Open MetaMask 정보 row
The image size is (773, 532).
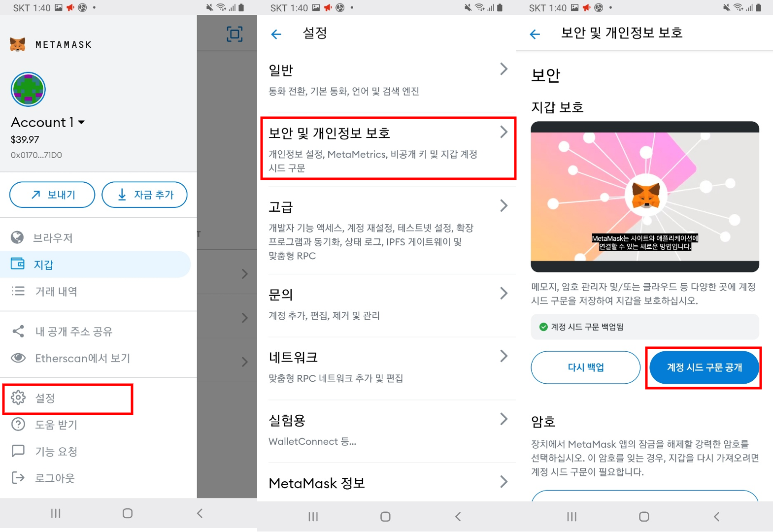pos(388,483)
